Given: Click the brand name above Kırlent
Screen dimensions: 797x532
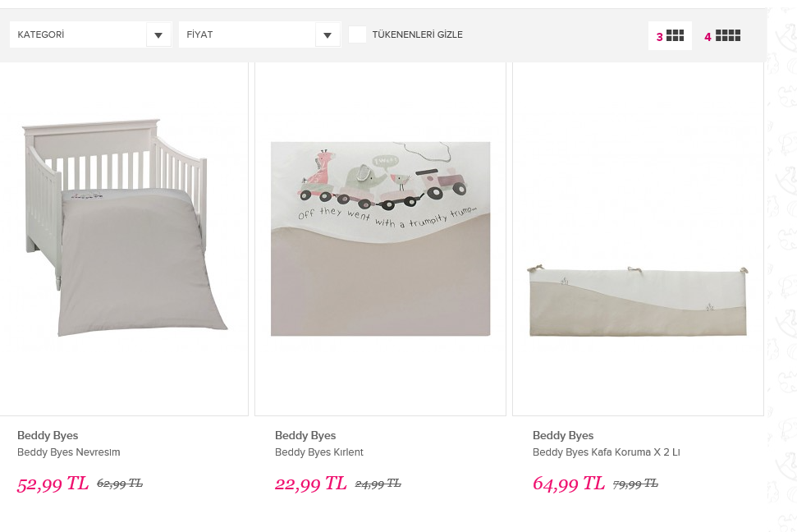Looking at the screenshot, I should [x=305, y=435].
